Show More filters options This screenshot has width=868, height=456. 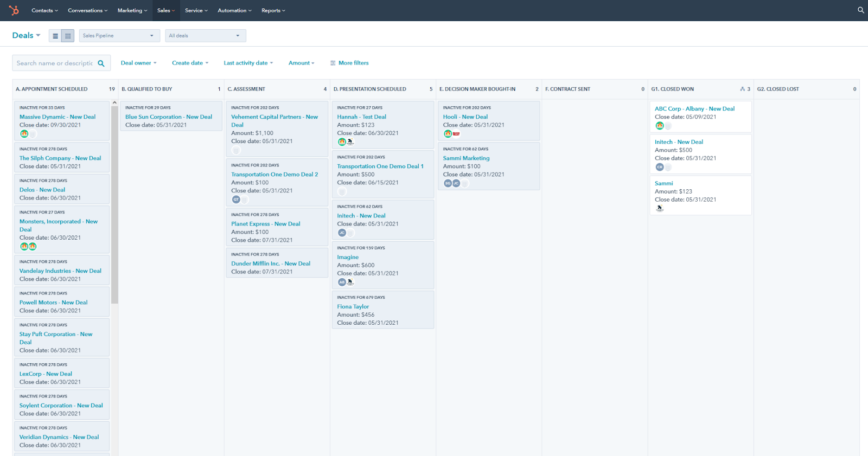[349, 63]
